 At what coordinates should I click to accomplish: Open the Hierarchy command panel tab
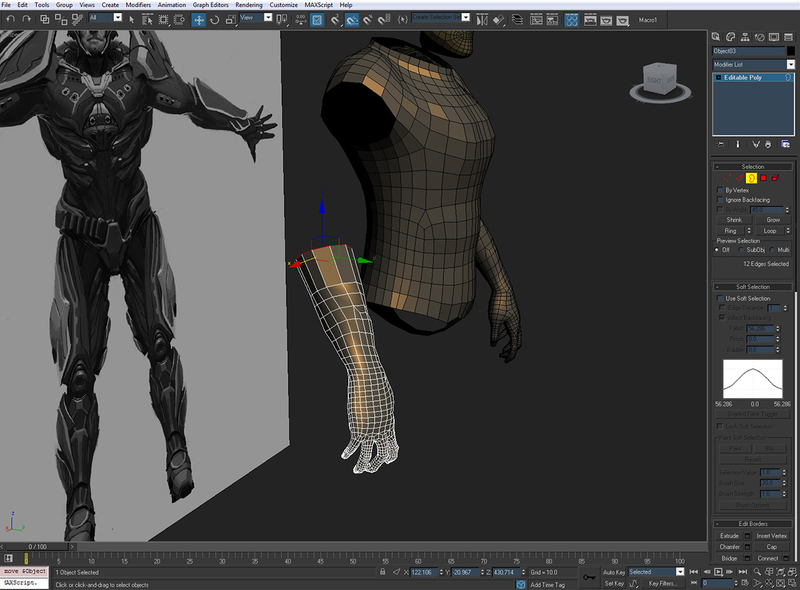click(745, 37)
